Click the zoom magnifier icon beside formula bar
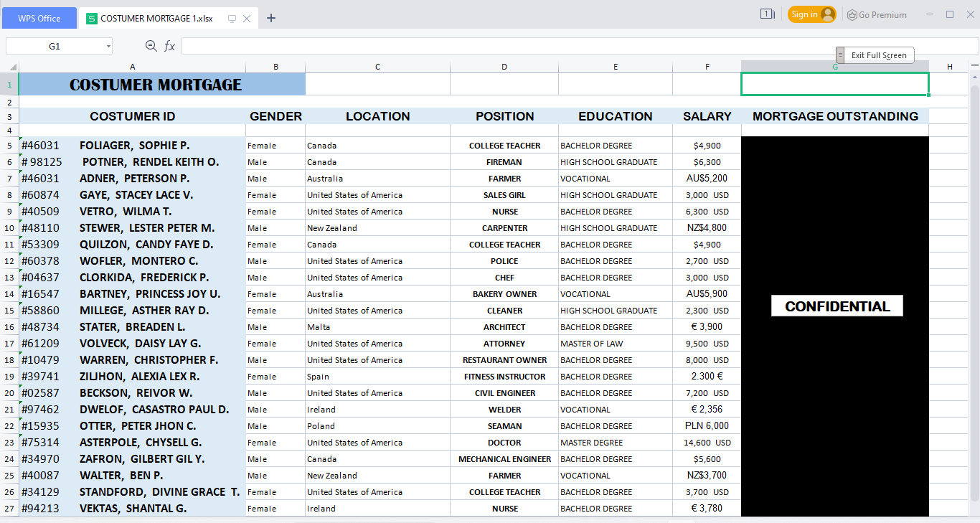Screen dimensions: 980x523 (151, 46)
